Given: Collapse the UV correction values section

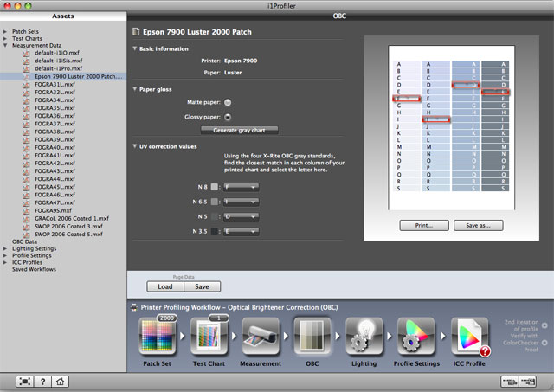Looking at the screenshot, I should (x=135, y=146).
